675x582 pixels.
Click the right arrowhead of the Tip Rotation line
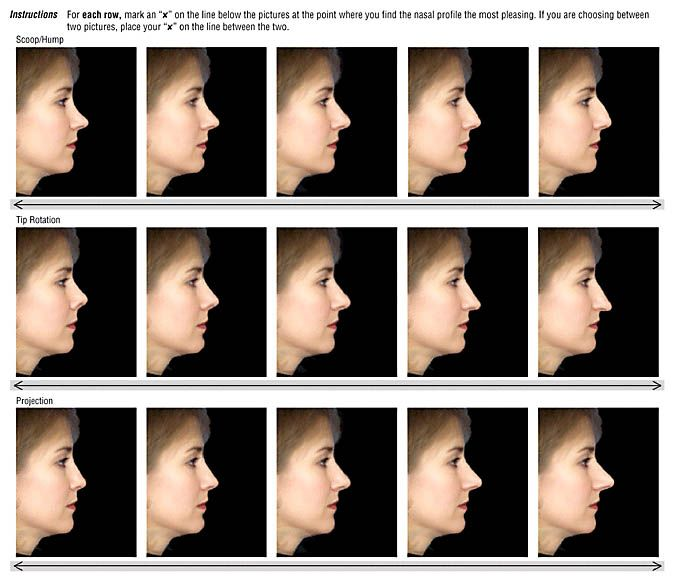pos(657,385)
